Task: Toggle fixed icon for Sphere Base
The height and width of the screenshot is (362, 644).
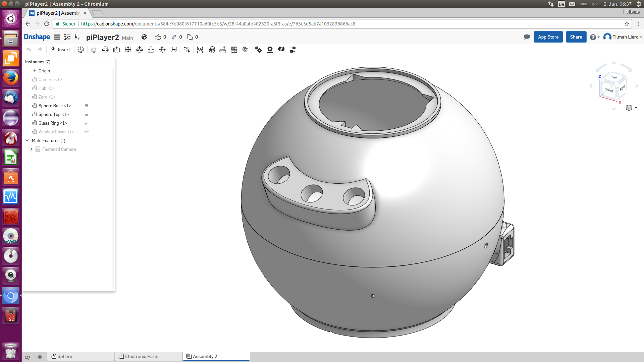Action: 87,106
